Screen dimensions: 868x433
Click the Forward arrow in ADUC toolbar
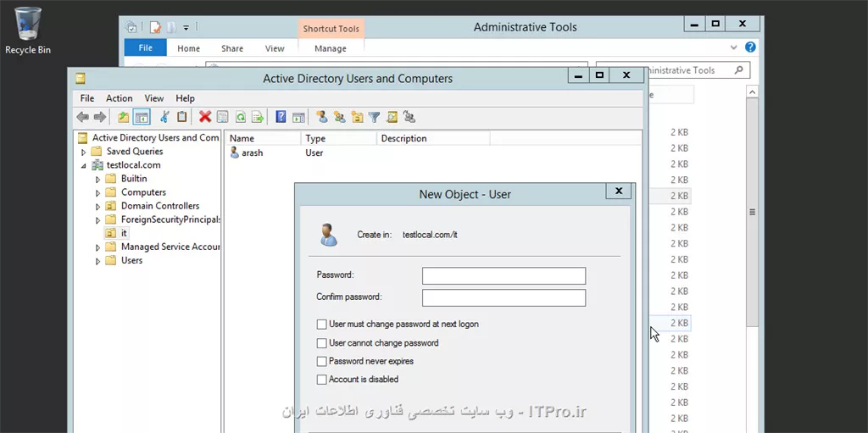[x=100, y=117]
